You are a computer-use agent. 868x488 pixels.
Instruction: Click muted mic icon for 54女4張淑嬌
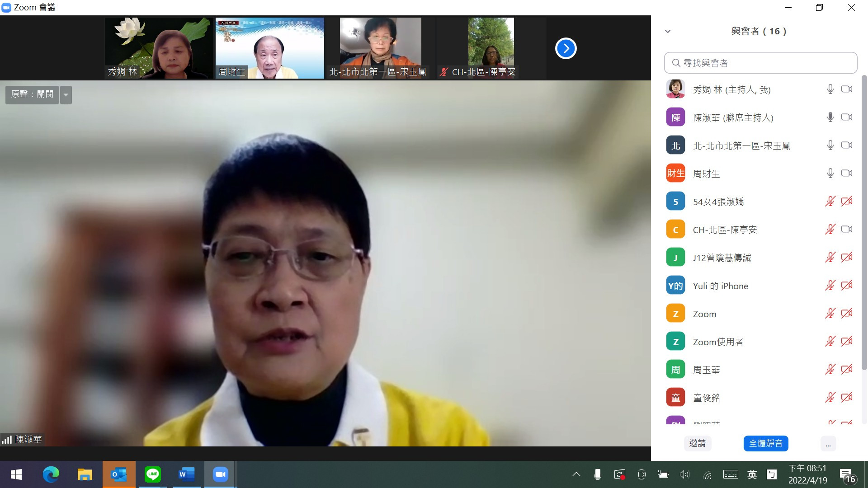830,202
